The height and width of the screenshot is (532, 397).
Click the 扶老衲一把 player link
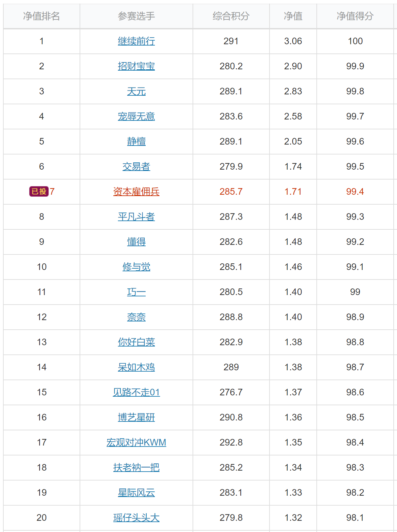(x=136, y=467)
